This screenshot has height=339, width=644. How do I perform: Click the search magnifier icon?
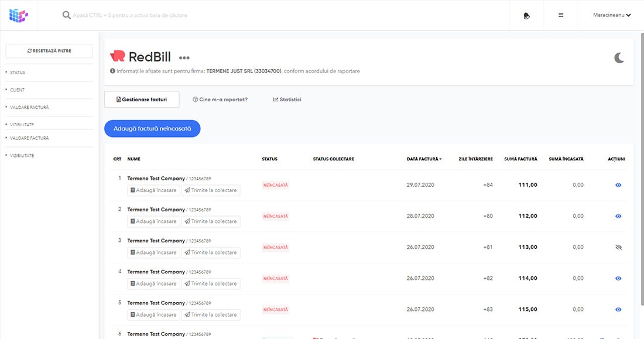click(67, 15)
